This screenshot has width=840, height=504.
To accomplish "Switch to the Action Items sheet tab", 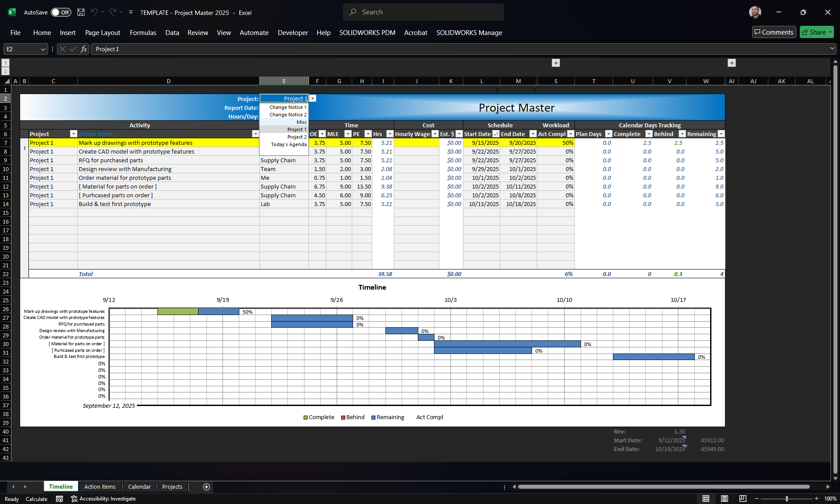I will pos(100,486).
